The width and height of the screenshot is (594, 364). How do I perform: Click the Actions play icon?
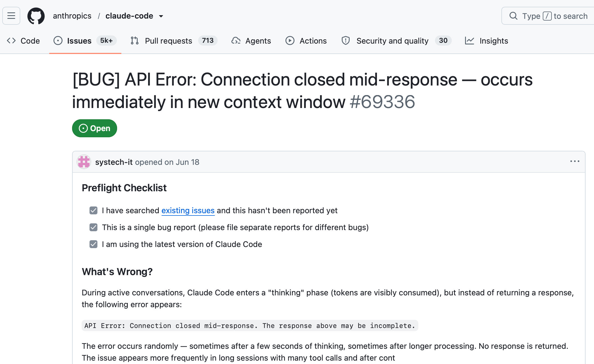pos(290,41)
